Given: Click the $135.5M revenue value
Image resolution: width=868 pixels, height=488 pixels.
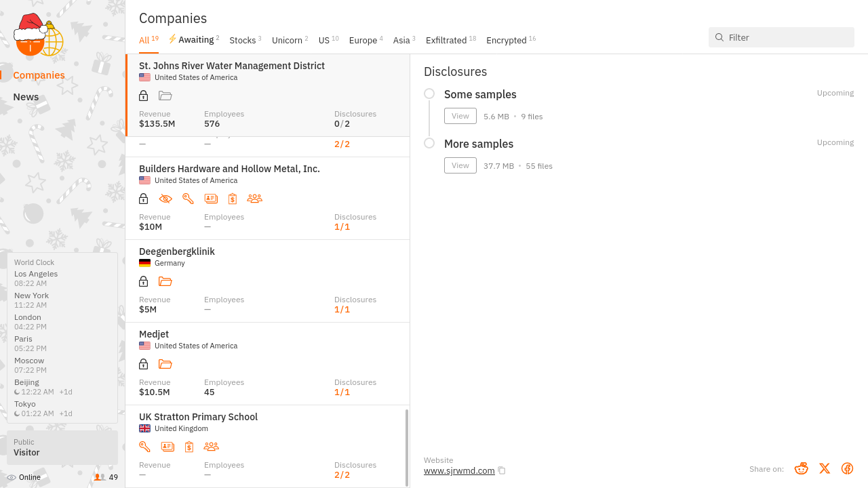Looking at the screenshot, I should tap(157, 124).
